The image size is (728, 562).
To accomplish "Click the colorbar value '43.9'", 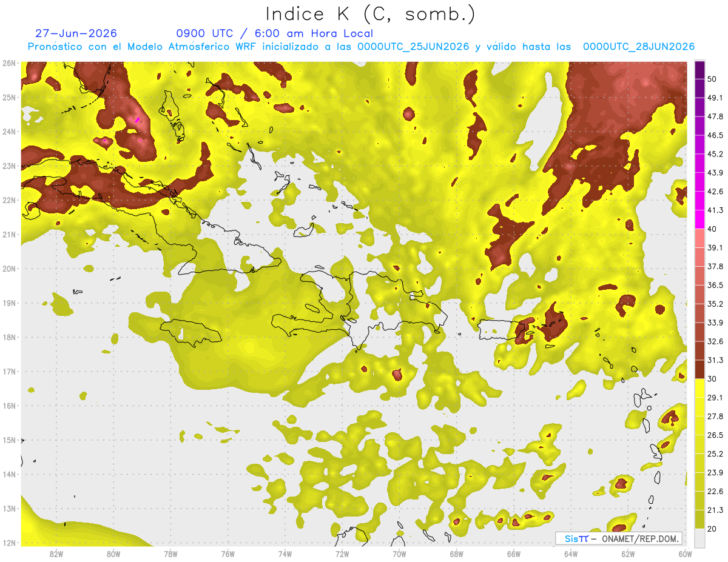I will (715, 173).
